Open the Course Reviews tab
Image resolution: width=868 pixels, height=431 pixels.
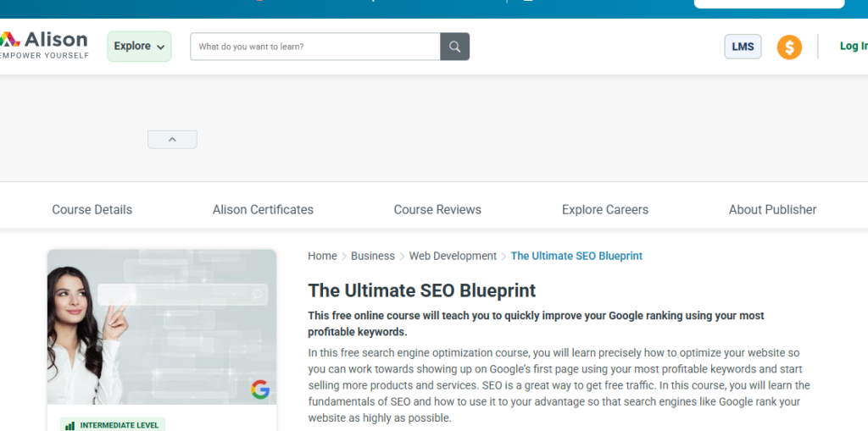coord(437,210)
